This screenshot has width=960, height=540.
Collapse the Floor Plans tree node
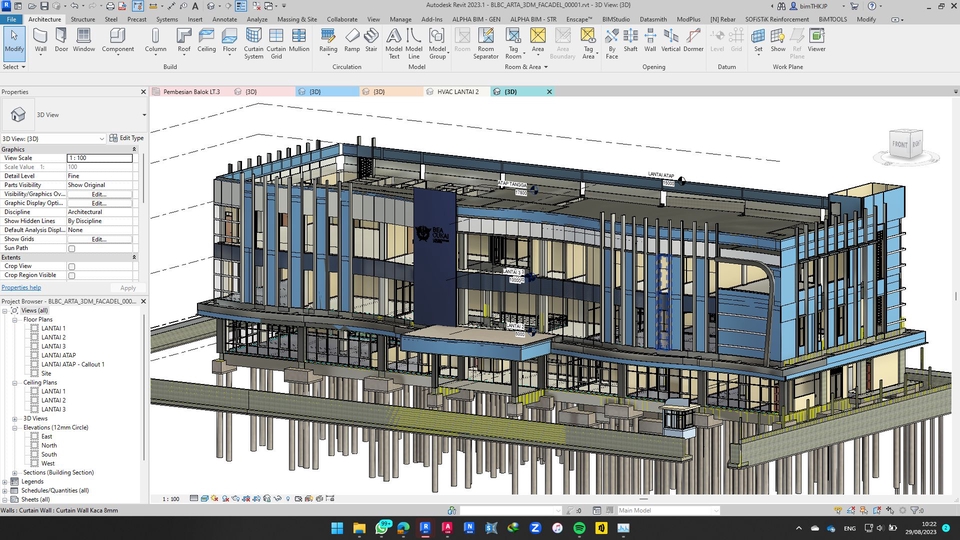click(15, 320)
